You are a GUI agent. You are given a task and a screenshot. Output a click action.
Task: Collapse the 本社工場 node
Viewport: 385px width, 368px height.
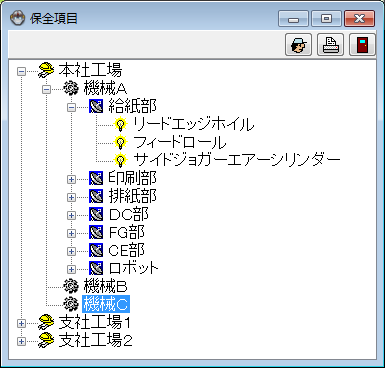[22, 71]
